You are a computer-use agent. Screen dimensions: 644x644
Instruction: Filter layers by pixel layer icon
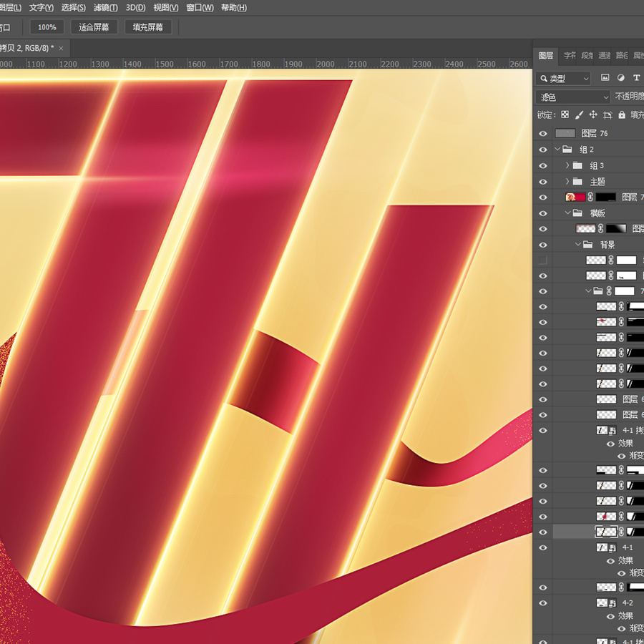[605, 77]
